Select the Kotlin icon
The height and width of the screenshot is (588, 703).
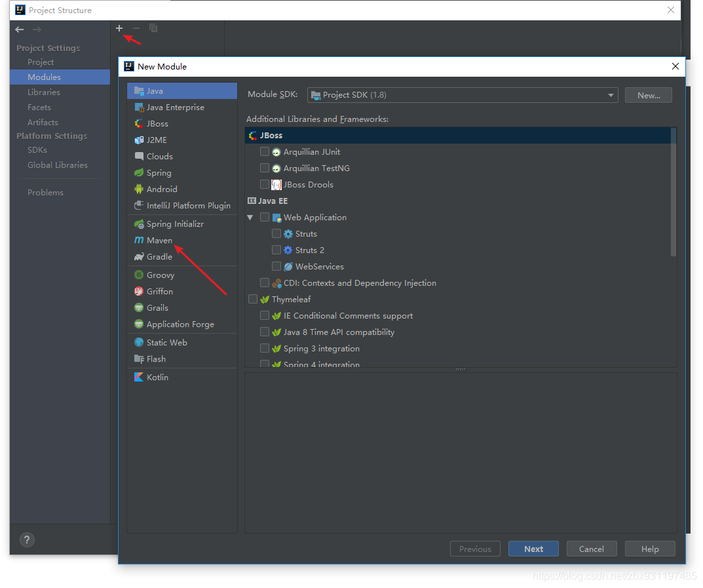pyautogui.click(x=139, y=377)
